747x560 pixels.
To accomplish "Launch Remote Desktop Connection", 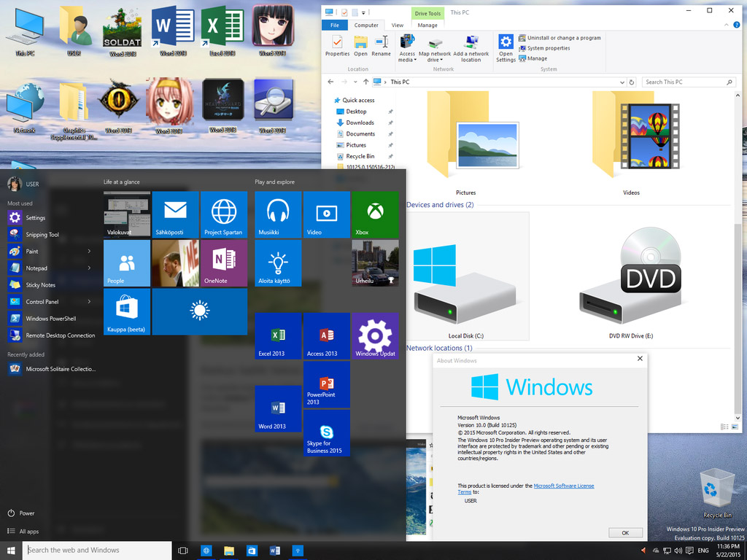I will coord(52,335).
